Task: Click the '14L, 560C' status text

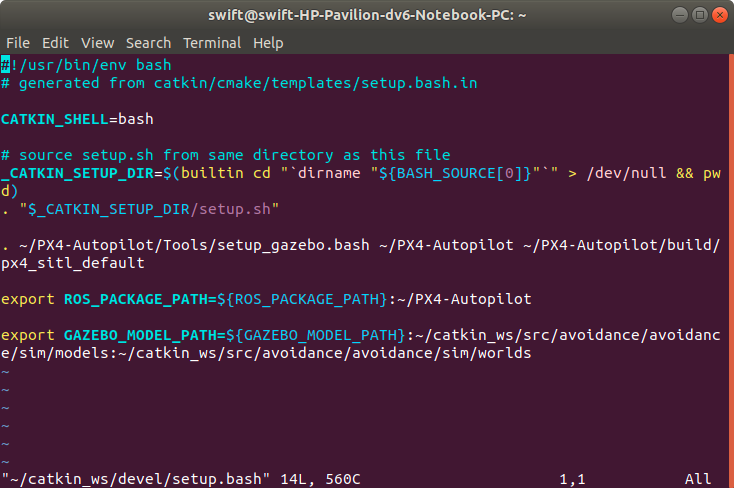Action: [320, 479]
